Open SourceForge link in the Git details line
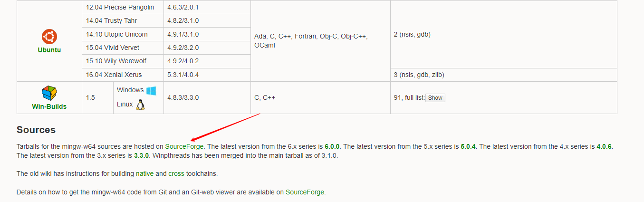This screenshot has width=644, height=202. click(x=305, y=192)
